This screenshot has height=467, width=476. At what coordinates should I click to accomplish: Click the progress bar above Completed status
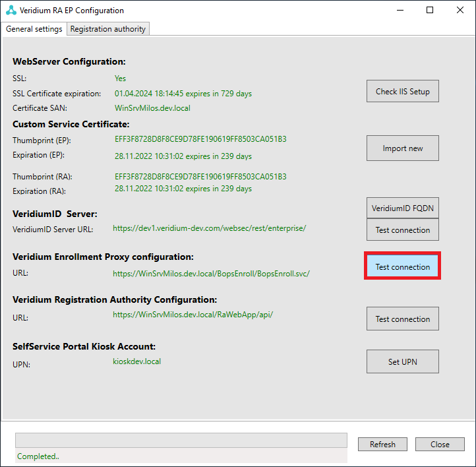click(x=181, y=441)
